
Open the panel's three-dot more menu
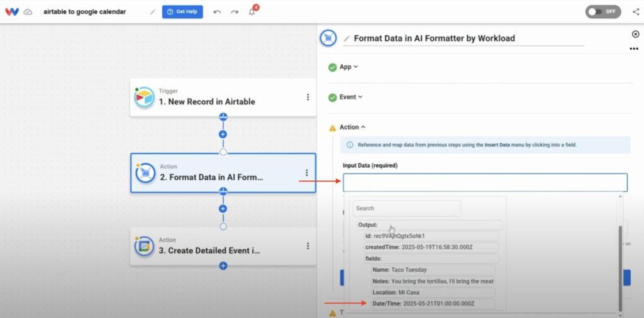click(634, 49)
